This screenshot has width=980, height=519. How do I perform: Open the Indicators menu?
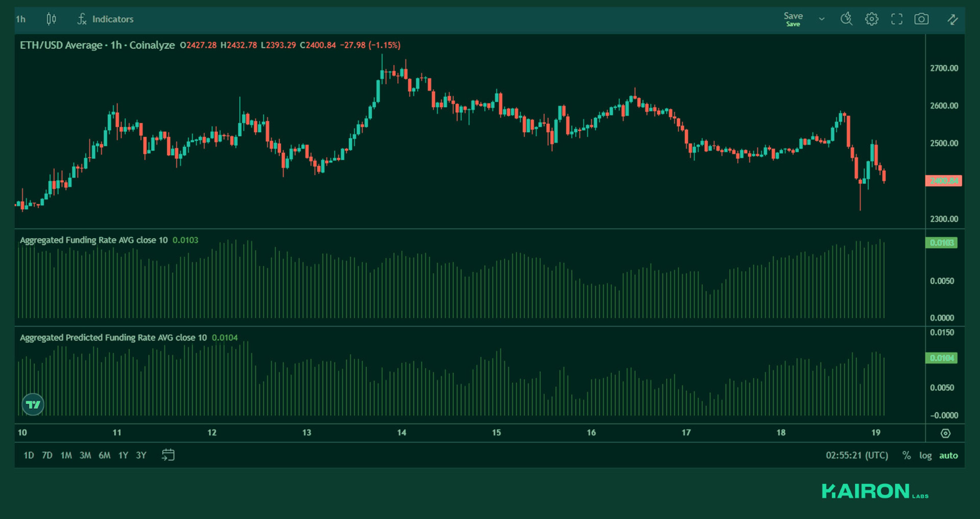[x=105, y=19]
